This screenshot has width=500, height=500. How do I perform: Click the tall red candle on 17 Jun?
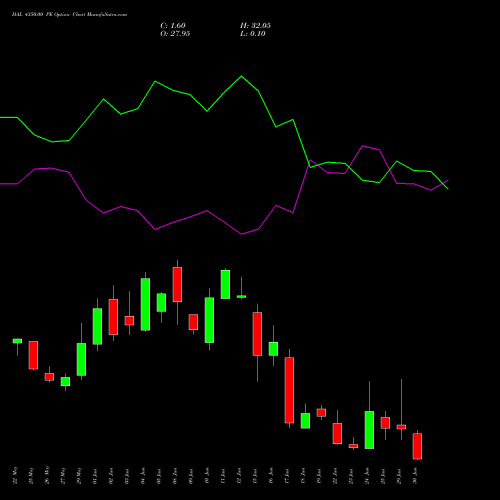289,390
